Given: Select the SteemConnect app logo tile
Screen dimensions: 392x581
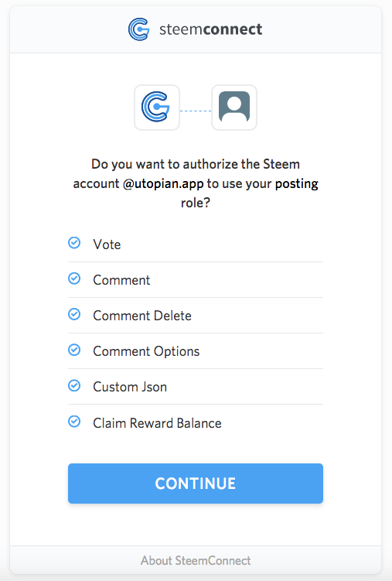Looking at the screenshot, I should (157, 108).
